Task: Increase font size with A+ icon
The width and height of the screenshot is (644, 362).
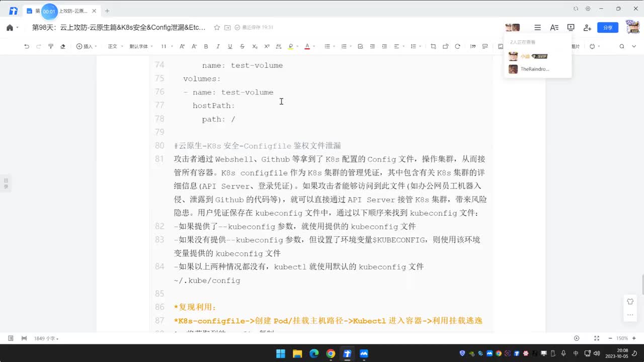Action: coord(182,46)
